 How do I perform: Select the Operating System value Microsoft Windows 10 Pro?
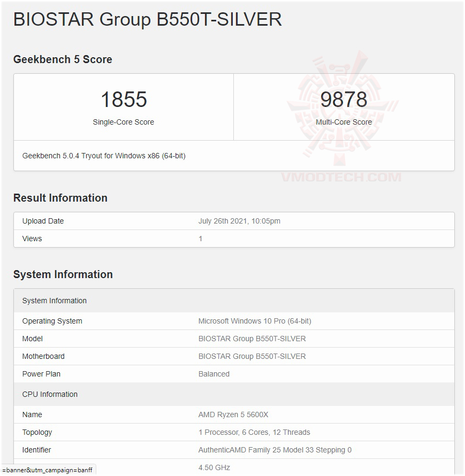click(255, 321)
